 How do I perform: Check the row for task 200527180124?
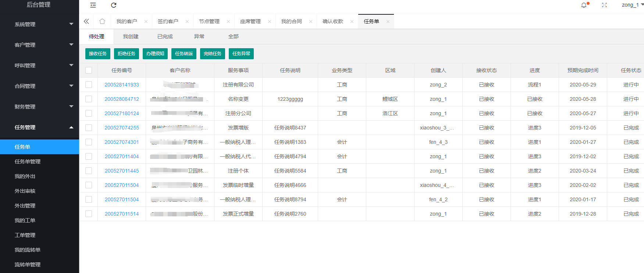[x=89, y=113]
